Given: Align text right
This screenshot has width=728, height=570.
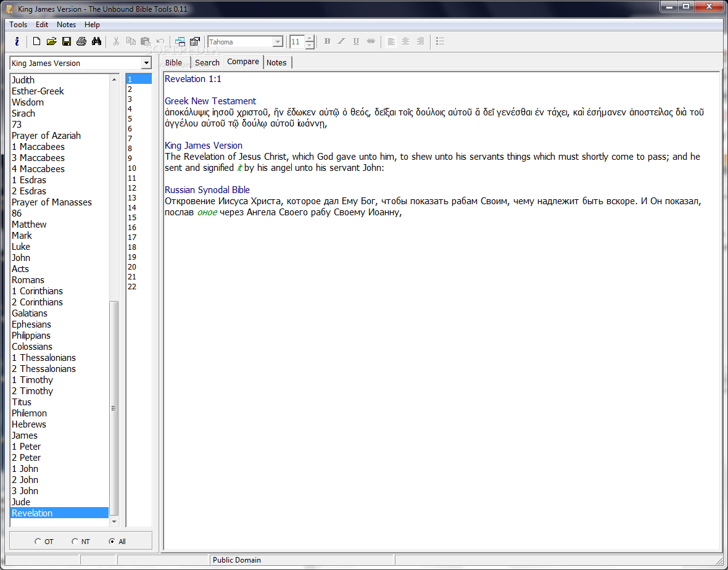Looking at the screenshot, I should [420, 41].
